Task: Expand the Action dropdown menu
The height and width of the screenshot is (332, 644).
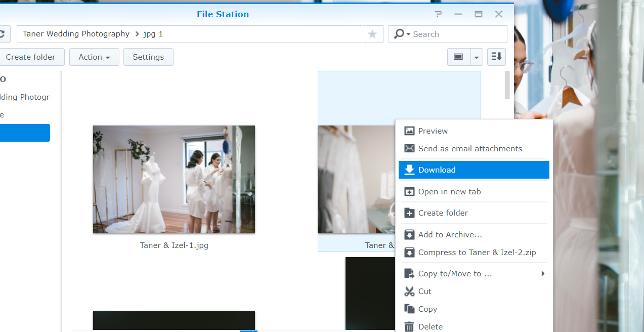Action: click(94, 57)
